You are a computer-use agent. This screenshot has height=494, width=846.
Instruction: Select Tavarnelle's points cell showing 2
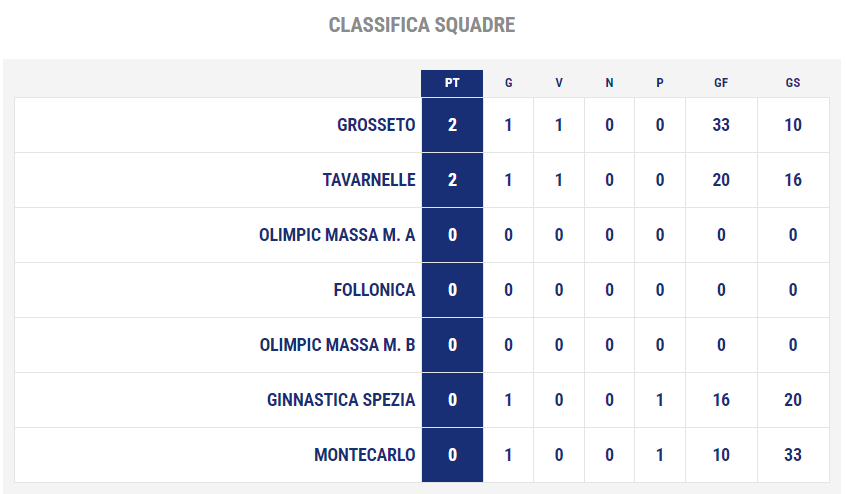(x=452, y=180)
